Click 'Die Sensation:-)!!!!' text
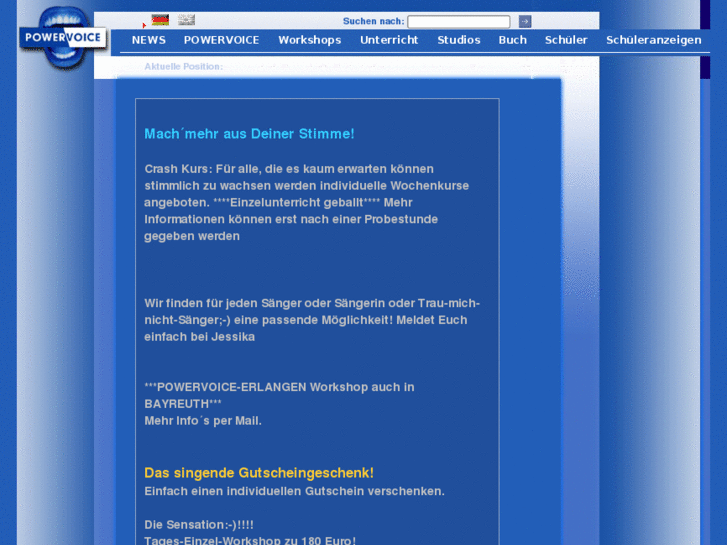The width and height of the screenshot is (727, 545). point(199,525)
